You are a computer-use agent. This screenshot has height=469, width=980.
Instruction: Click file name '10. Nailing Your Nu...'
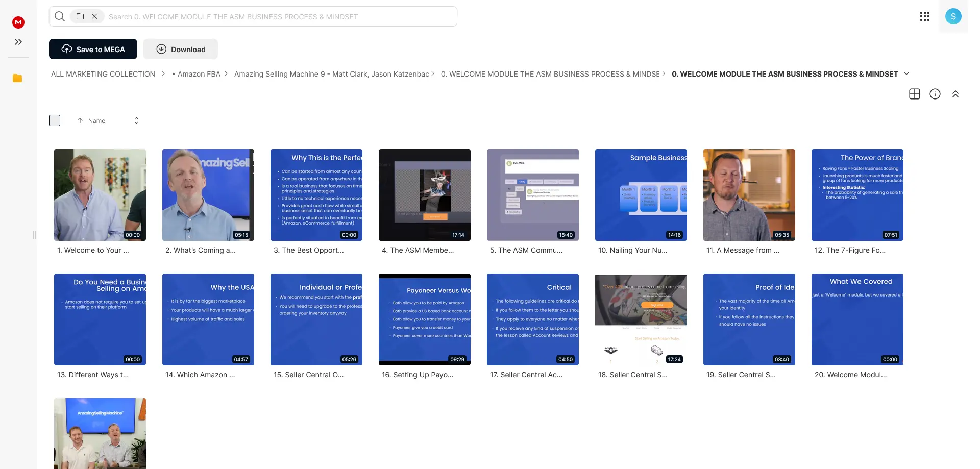point(633,250)
